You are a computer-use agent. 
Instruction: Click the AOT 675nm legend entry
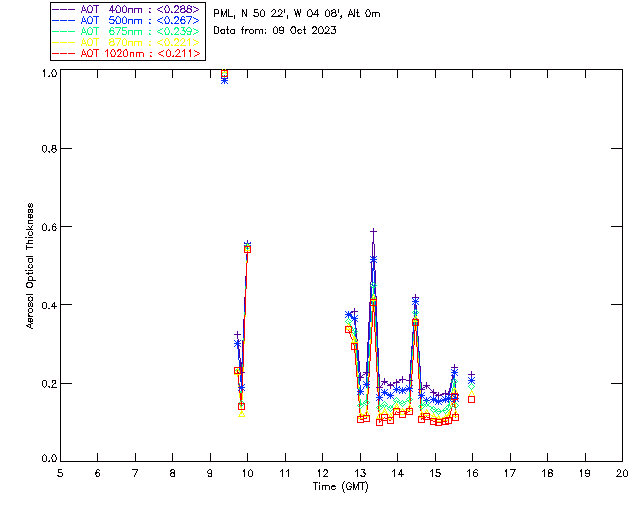127,31
